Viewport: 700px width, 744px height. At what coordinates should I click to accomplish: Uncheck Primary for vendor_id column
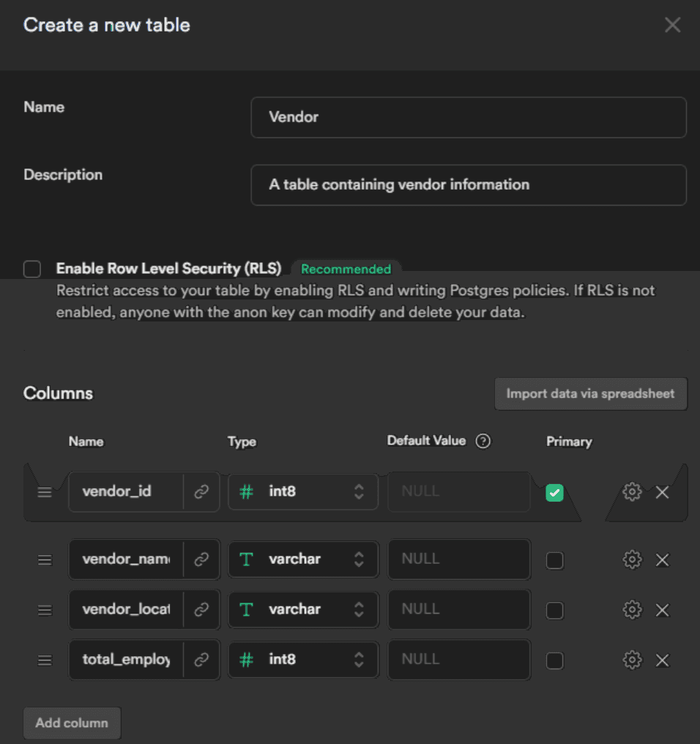pyautogui.click(x=554, y=492)
